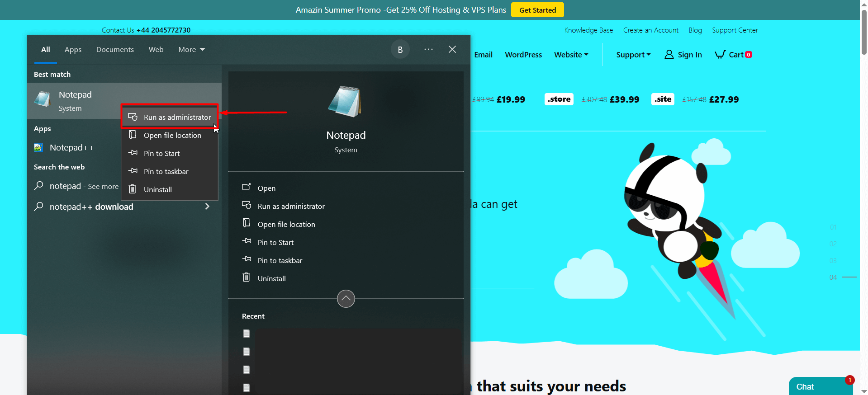Click the Run as administrator shield icon in the preview pane
Image resolution: width=868 pixels, height=395 pixels.
(247, 205)
